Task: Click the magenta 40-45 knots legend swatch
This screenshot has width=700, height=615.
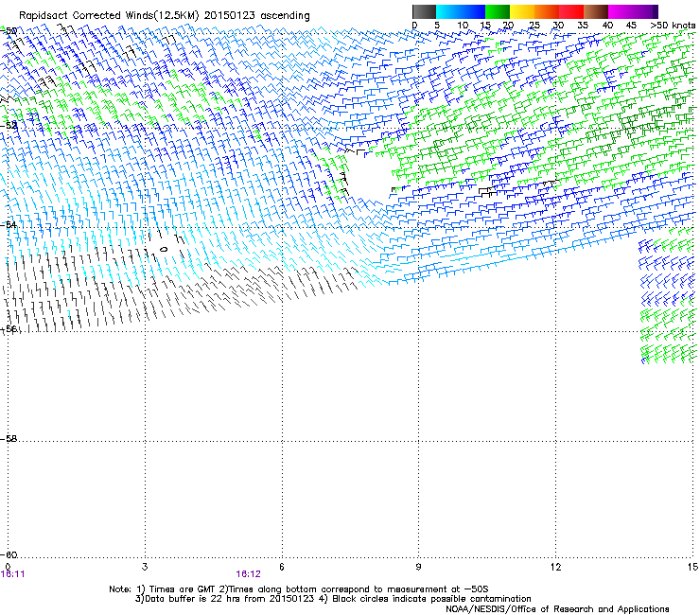Action: pos(621,11)
